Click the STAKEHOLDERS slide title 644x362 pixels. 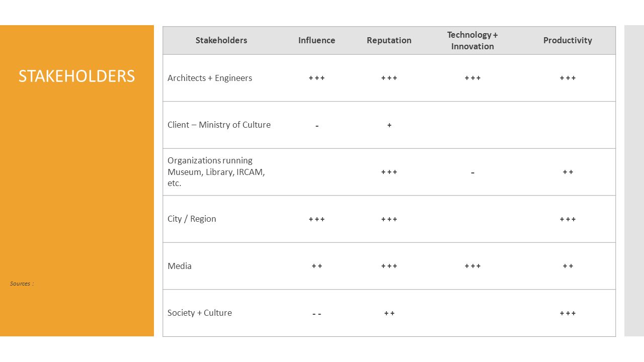(76, 76)
